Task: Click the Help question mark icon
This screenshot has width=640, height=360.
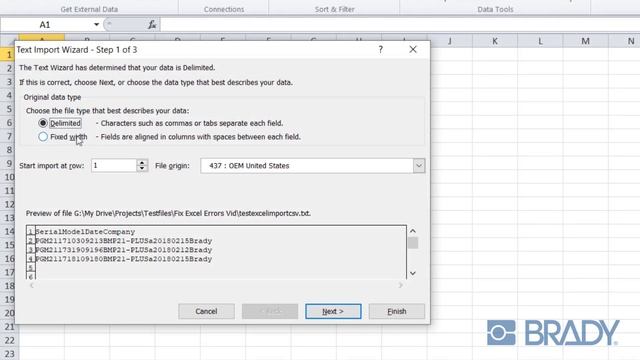Action: pos(380,49)
